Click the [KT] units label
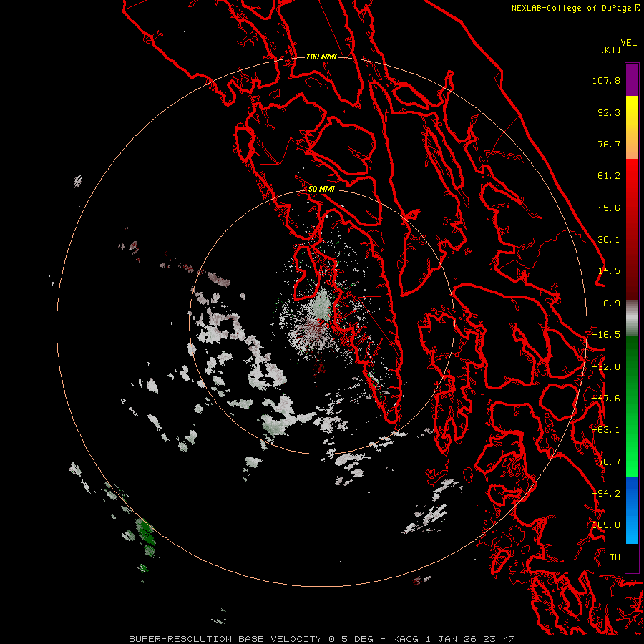This screenshot has width=644, height=644. pyautogui.click(x=610, y=49)
